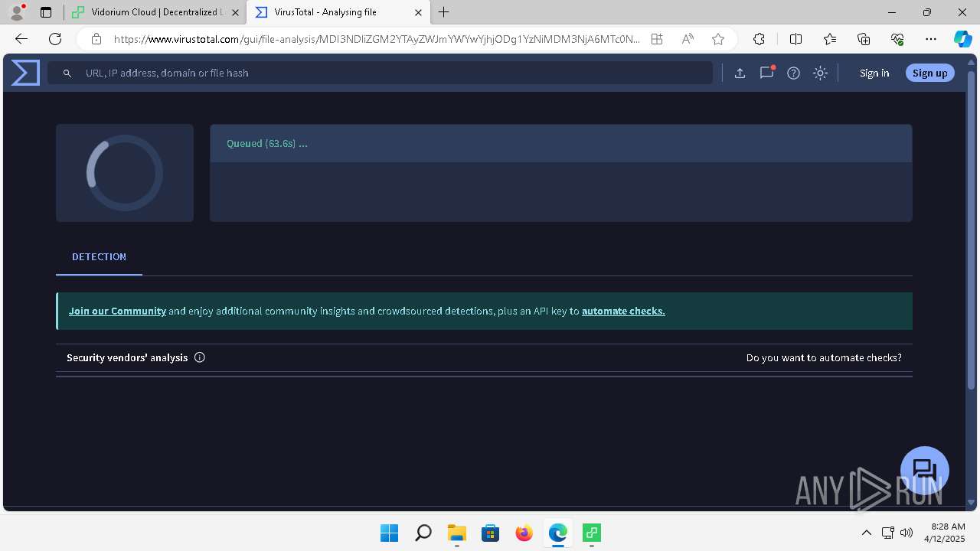
Task: Click the page scrollbar down arrow
Action: (972, 503)
